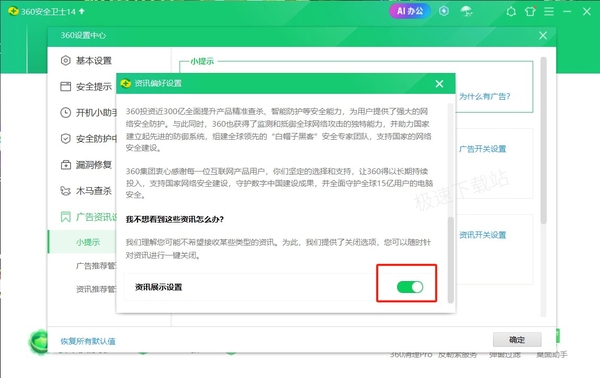Close the 360设置中心 window
The height and width of the screenshot is (378, 600).
[543, 36]
